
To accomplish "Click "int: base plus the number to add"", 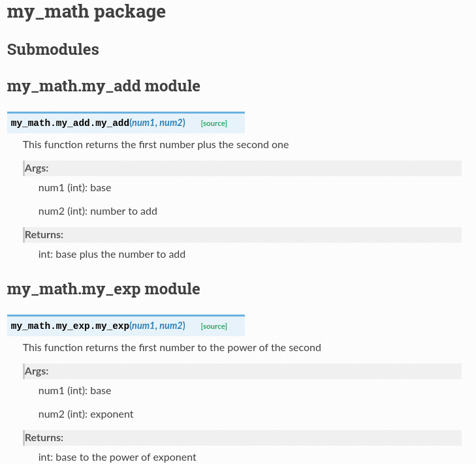I will [x=112, y=255].
